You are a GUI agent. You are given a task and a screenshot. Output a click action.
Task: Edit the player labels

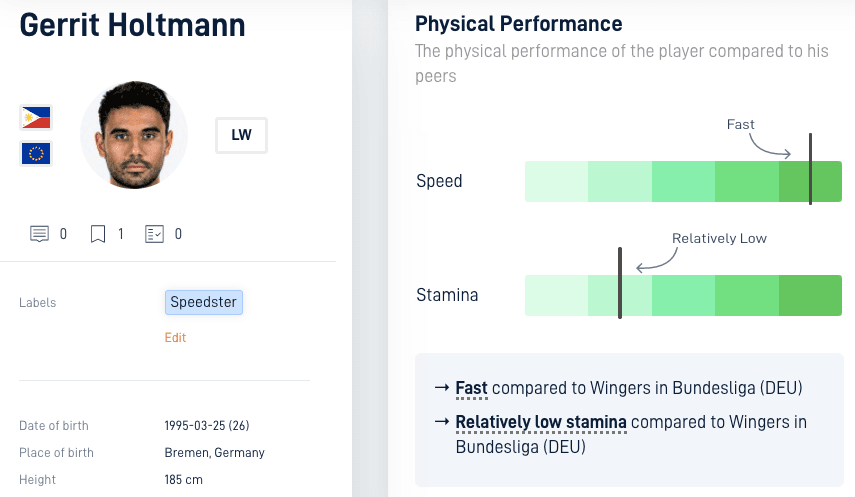(175, 338)
